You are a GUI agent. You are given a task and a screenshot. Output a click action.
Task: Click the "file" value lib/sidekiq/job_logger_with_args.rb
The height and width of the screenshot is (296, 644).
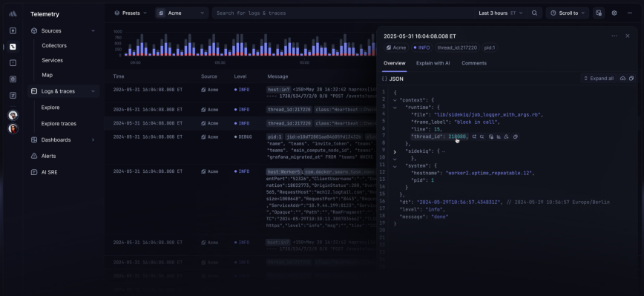[x=488, y=115]
